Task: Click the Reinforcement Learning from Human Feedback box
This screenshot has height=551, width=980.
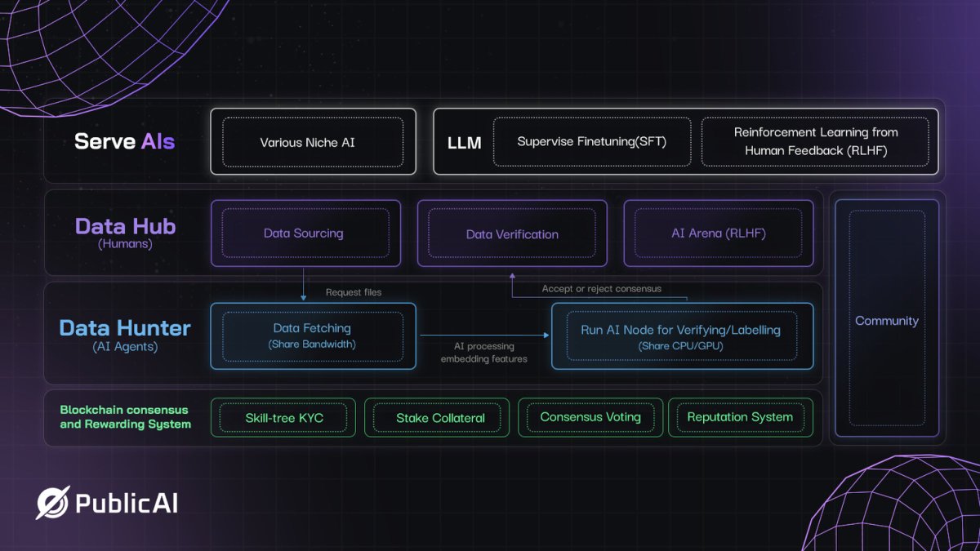Action: click(817, 141)
